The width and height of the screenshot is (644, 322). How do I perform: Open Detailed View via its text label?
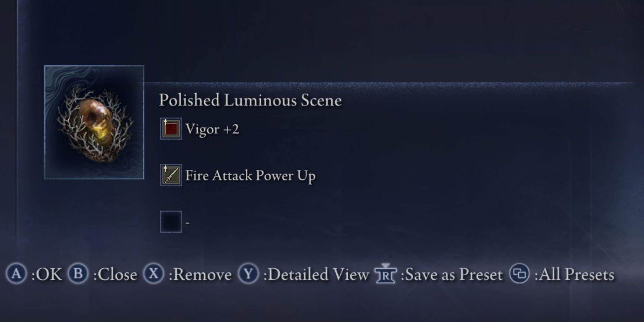(x=316, y=275)
